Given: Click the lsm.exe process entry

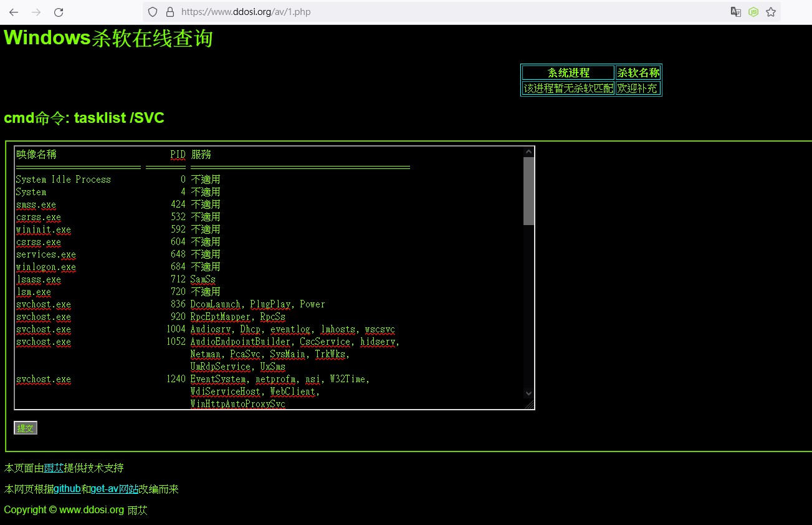Looking at the screenshot, I should pyautogui.click(x=34, y=292).
